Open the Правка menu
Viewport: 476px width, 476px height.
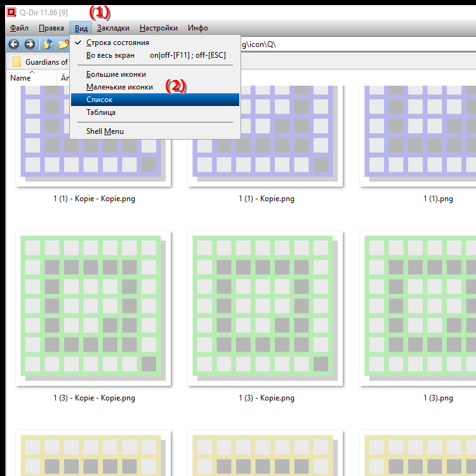[51, 28]
